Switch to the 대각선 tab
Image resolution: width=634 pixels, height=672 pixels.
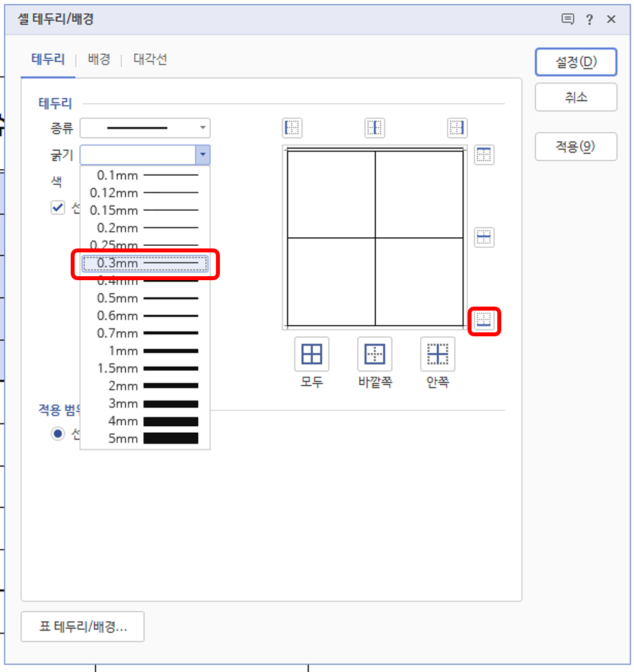150,59
